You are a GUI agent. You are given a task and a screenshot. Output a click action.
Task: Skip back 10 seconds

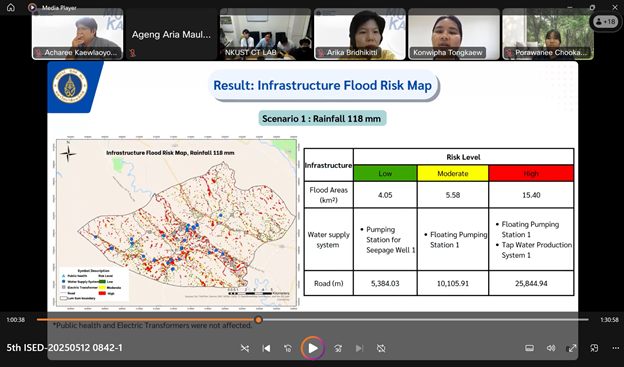tap(288, 348)
